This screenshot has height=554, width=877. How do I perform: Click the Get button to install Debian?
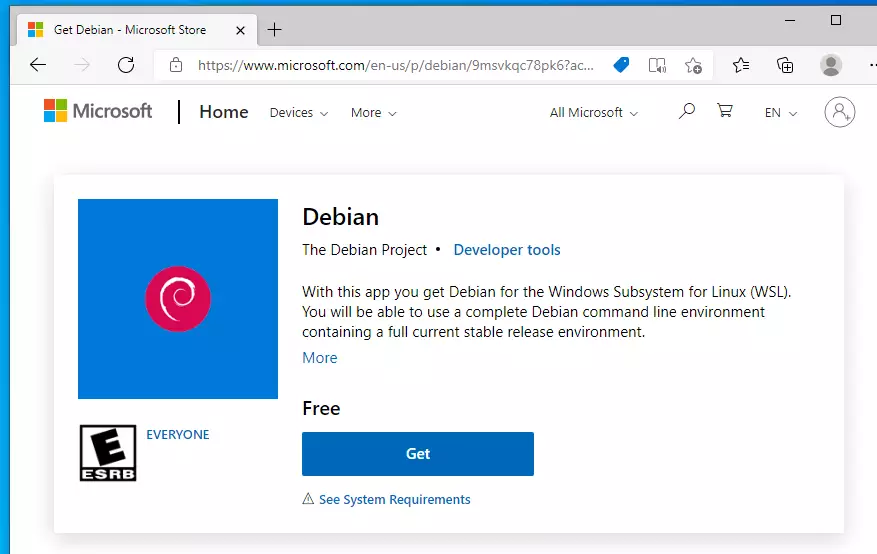[x=418, y=453]
